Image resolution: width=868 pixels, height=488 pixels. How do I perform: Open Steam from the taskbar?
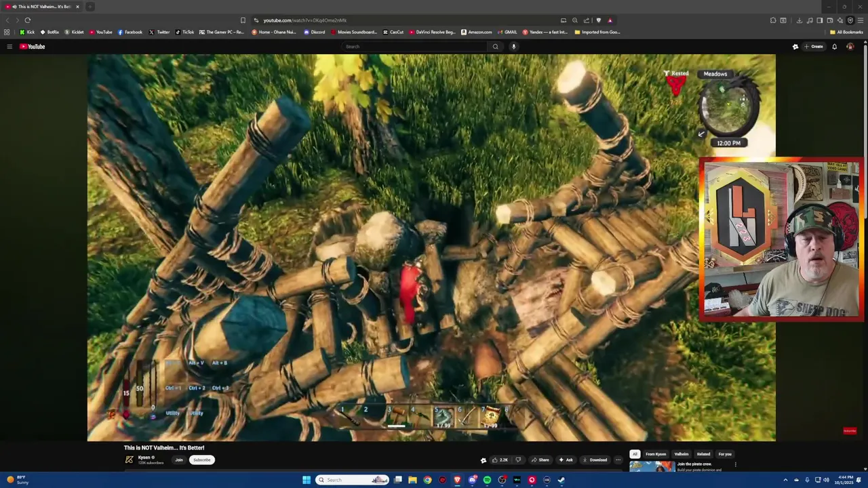pyautogui.click(x=561, y=480)
